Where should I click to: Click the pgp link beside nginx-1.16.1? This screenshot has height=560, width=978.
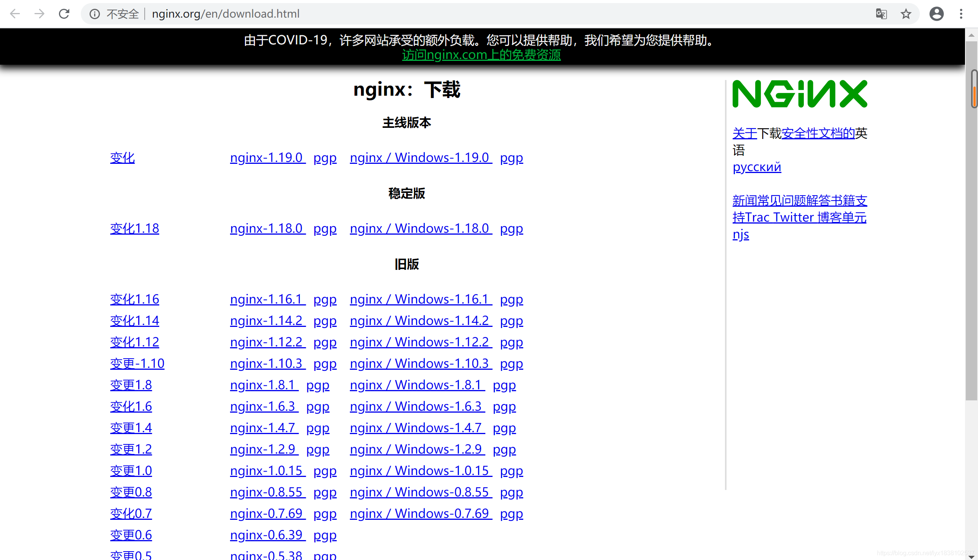pyautogui.click(x=325, y=299)
